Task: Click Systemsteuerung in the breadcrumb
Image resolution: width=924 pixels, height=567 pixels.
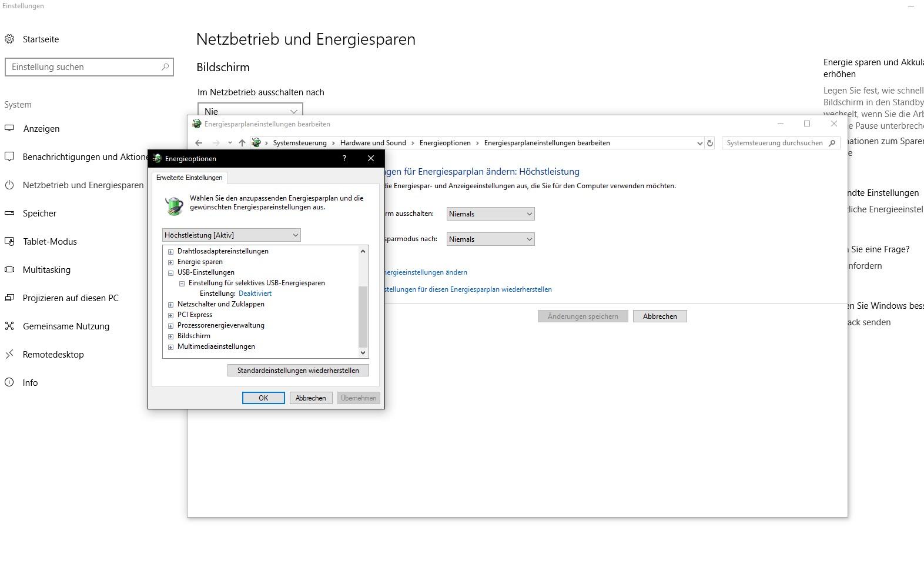Action: (300, 143)
